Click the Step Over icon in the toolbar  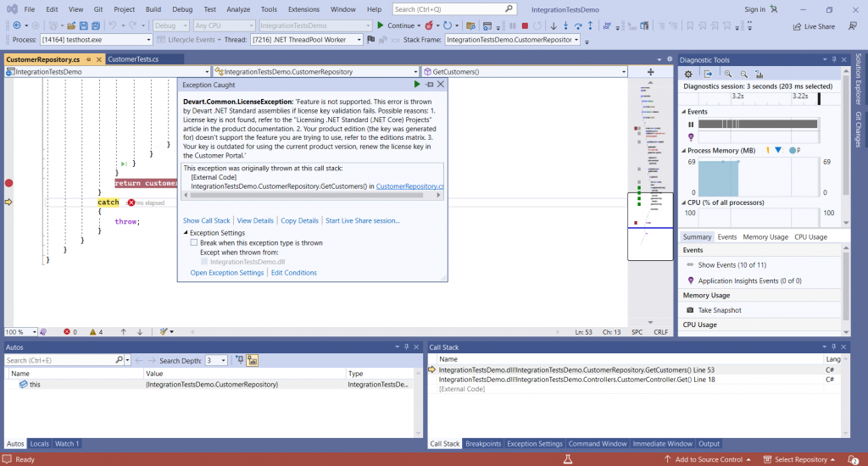tap(578, 25)
